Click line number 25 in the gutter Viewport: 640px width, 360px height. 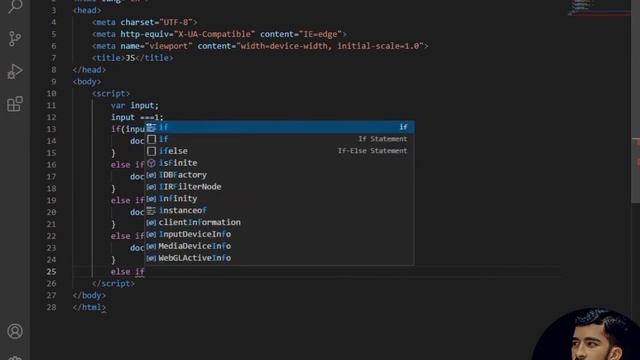tap(51, 271)
